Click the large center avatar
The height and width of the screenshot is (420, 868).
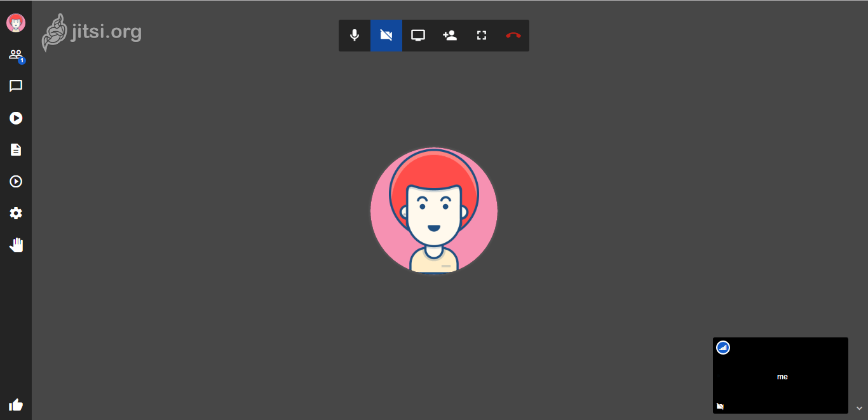(434, 211)
